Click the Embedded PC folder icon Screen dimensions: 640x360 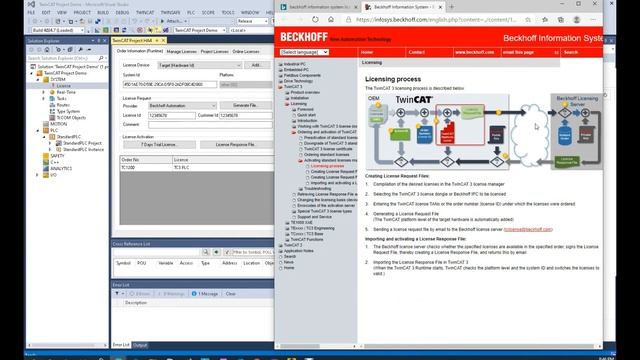coord(280,70)
